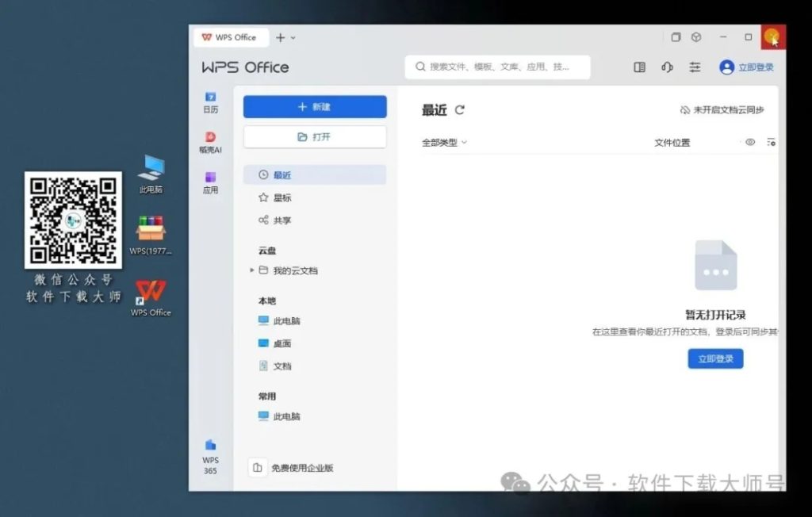The height and width of the screenshot is (517, 812).
Task: Open the dropdown arrow next to new tab
Action: pos(293,37)
